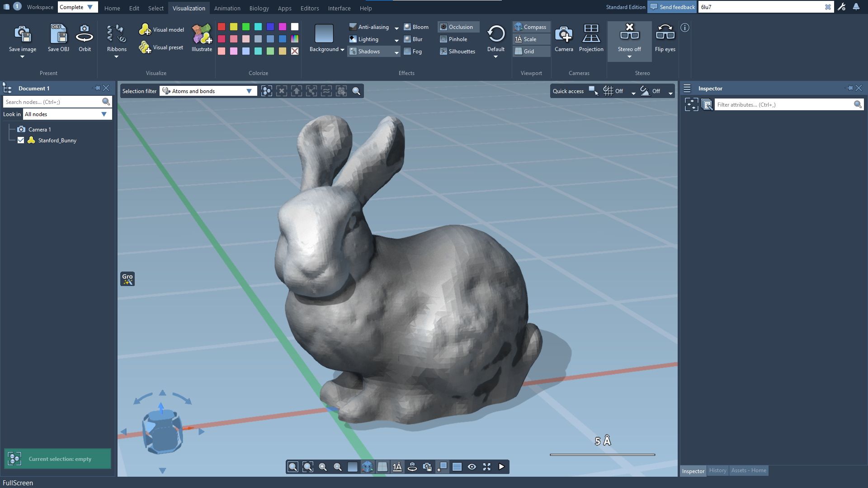The width and height of the screenshot is (868, 488).
Task: Enable the Blur effect
Action: pyautogui.click(x=413, y=39)
